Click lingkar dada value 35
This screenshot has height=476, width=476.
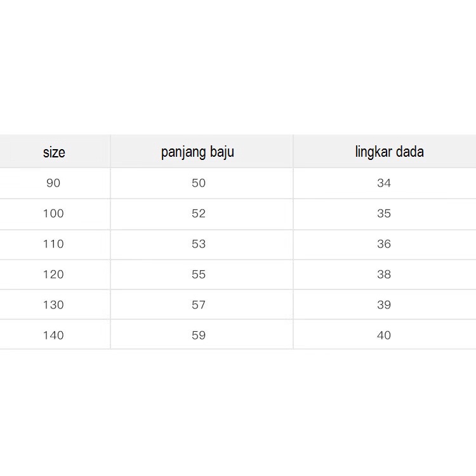tap(384, 213)
